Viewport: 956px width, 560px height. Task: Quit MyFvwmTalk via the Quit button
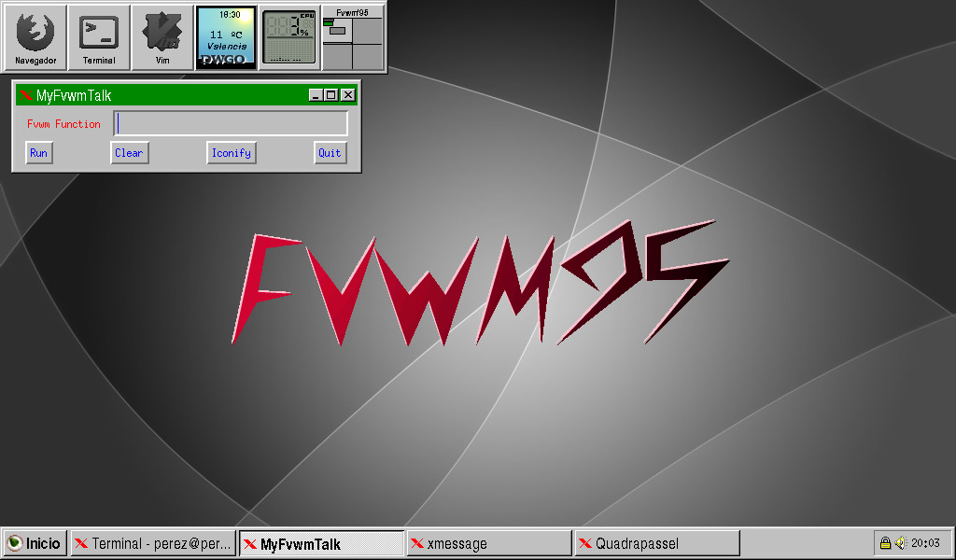pos(330,153)
